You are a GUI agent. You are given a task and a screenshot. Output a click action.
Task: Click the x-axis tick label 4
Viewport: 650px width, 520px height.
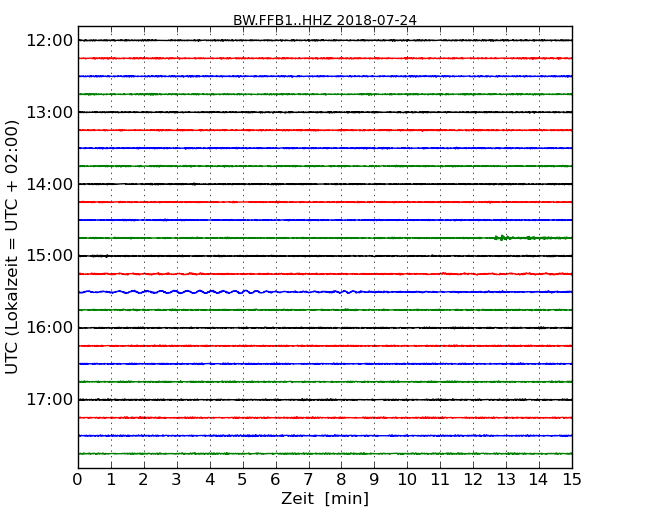(x=210, y=480)
